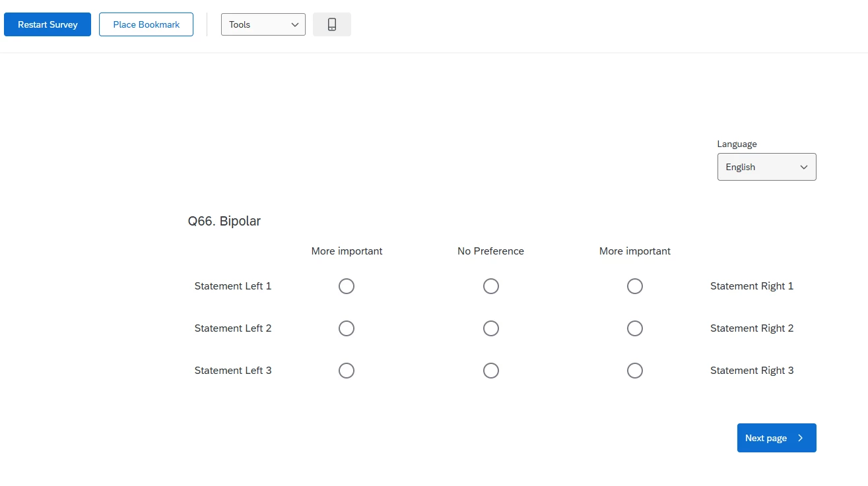Open the Tools dropdown menu
This screenshot has height=486, width=868.
point(263,24)
